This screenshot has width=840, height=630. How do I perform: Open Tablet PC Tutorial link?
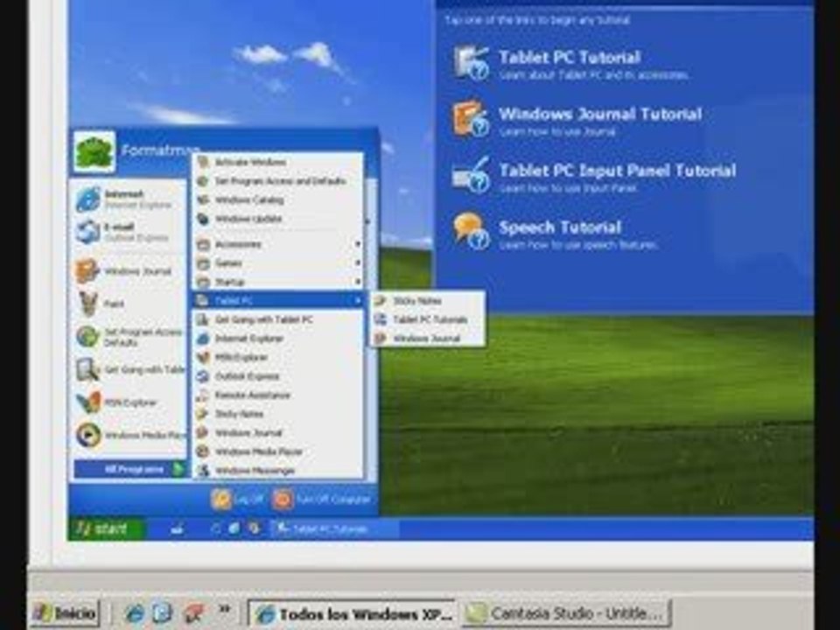(x=570, y=58)
